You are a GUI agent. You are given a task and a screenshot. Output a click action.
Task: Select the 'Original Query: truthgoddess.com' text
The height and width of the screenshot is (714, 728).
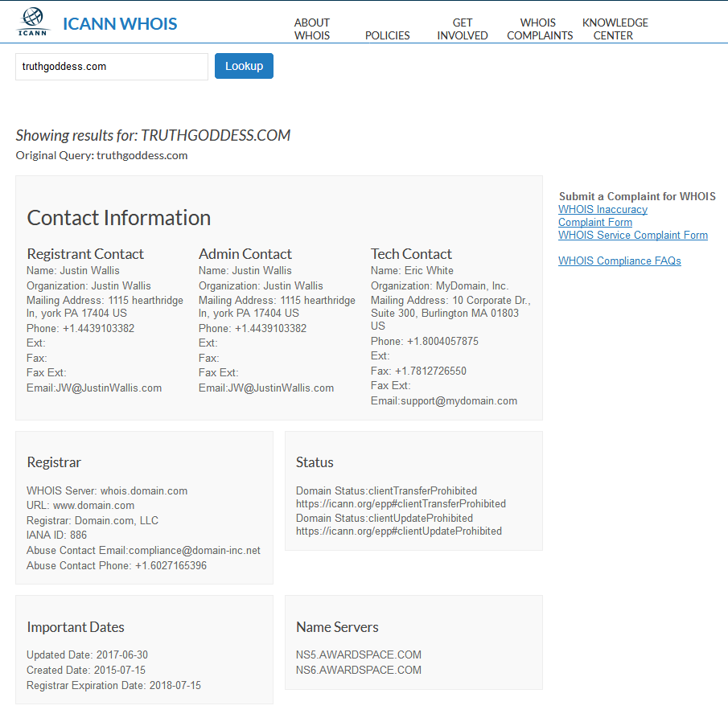click(x=101, y=155)
